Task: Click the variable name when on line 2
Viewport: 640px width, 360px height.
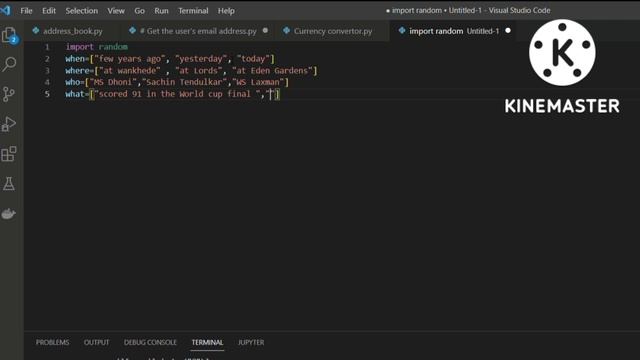Action: point(75,59)
